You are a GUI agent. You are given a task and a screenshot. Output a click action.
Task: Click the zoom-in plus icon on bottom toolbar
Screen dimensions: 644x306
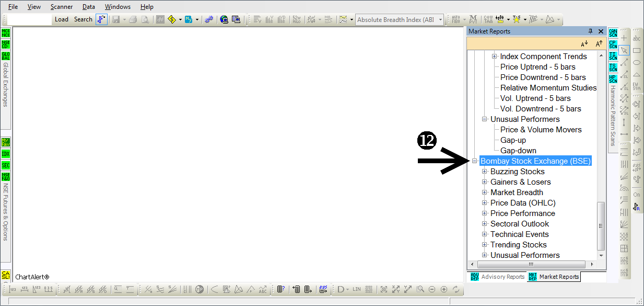tap(444, 289)
